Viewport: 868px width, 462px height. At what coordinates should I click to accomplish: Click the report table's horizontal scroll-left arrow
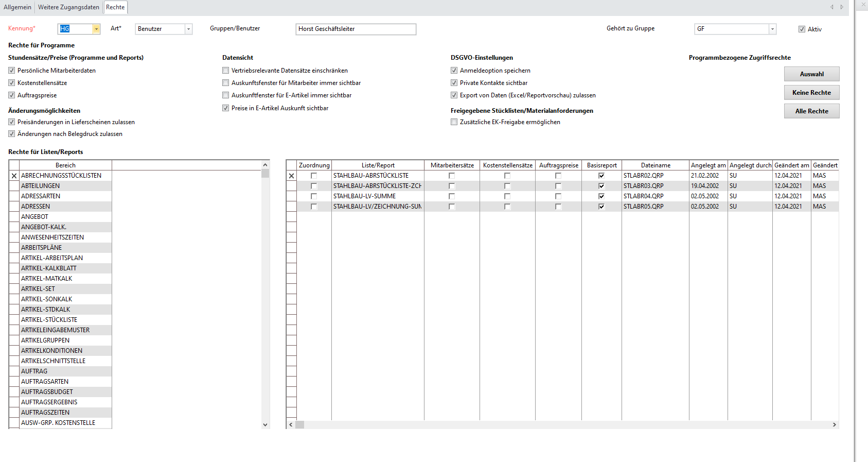coord(291,425)
